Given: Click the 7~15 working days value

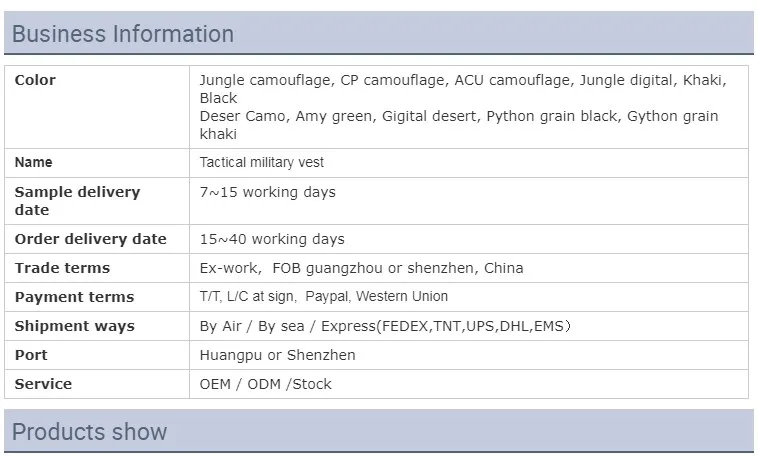Looking at the screenshot, I should click(x=267, y=192).
